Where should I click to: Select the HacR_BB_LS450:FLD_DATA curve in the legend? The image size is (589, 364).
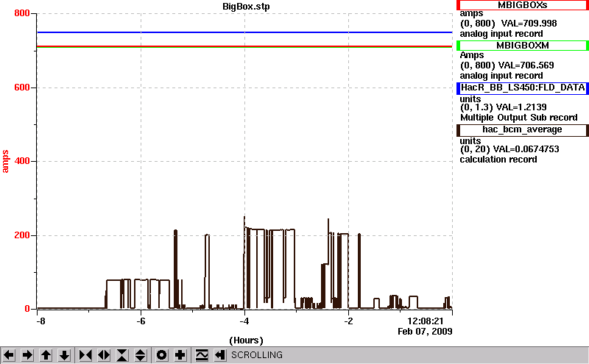pos(523,88)
